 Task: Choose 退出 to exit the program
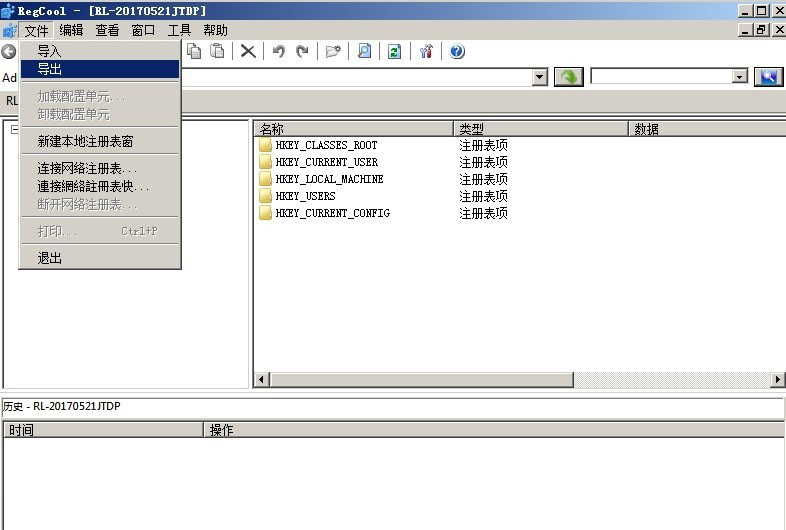point(50,258)
